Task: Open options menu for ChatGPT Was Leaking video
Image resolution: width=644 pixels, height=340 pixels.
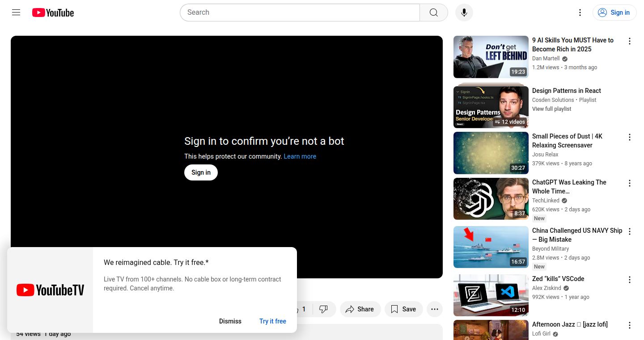Action: pos(630,183)
